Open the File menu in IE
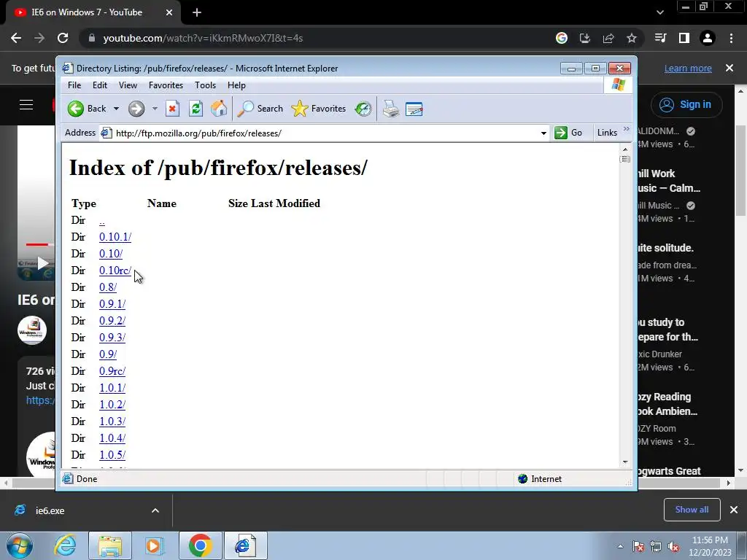 click(74, 85)
